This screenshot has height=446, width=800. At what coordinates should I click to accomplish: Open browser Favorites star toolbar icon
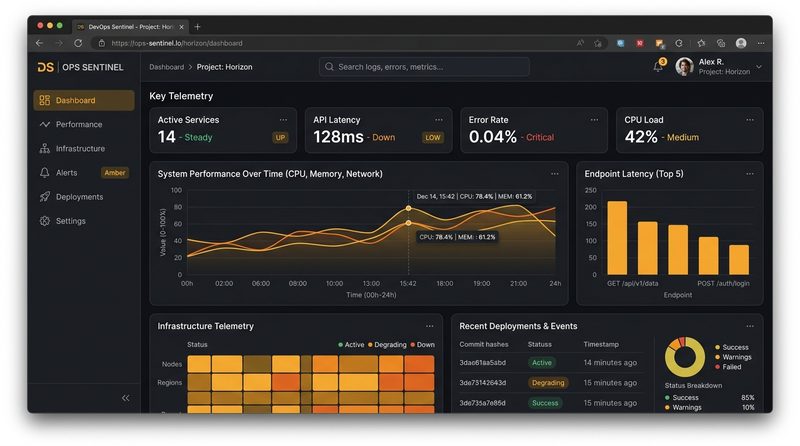click(701, 43)
